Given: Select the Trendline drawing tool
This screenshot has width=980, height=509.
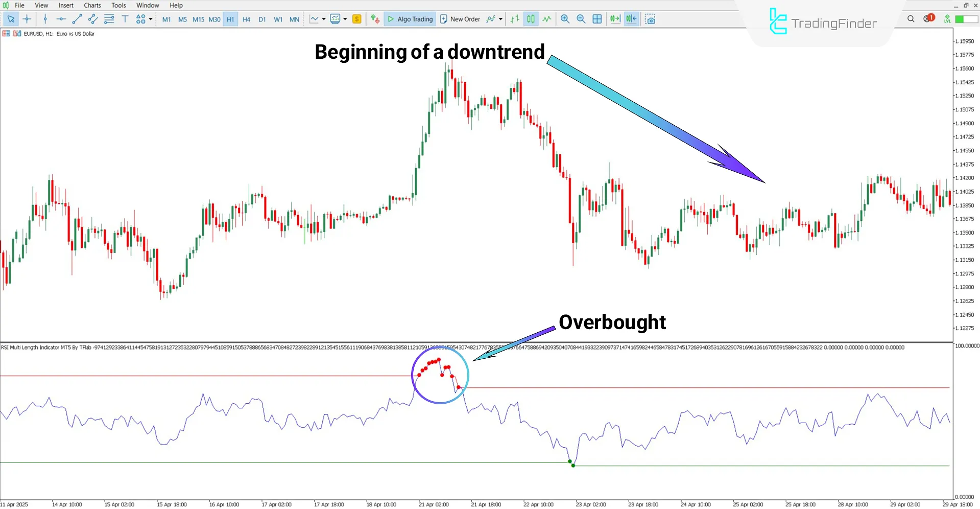Looking at the screenshot, I should 78,19.
